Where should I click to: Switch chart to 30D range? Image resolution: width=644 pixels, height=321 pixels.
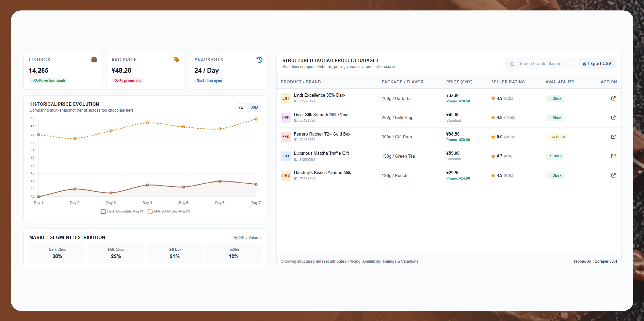pos(254,107)
